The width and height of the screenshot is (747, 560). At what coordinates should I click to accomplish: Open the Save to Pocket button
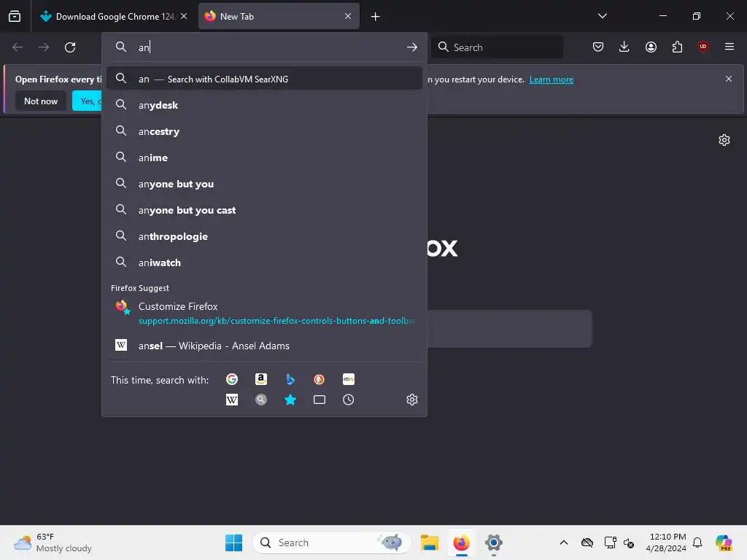coord(598,47)
